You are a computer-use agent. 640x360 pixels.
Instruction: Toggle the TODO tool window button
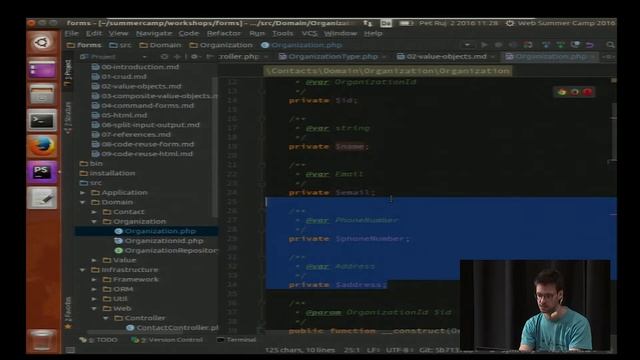98,340
